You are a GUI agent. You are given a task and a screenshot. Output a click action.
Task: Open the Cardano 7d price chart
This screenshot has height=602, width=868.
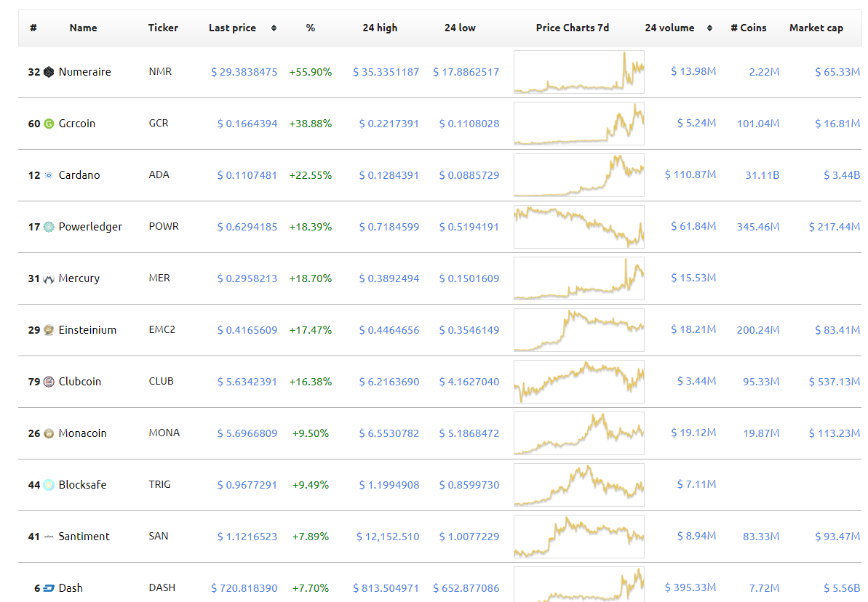[x=579, y=174]
